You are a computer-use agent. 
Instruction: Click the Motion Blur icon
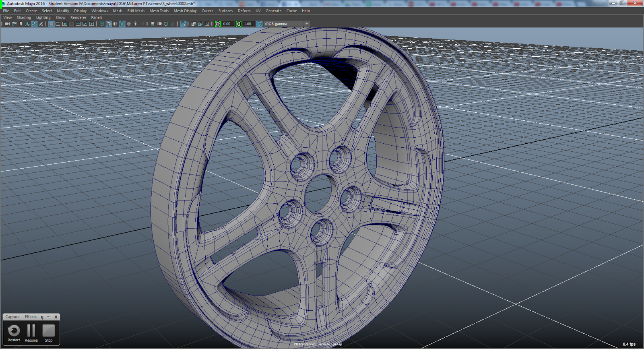click(x=159, y=24)
